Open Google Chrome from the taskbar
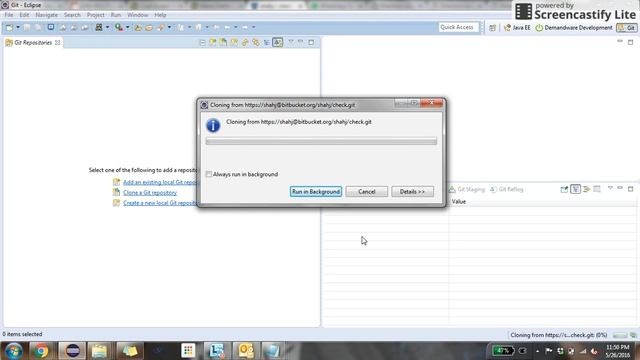The image size is (640, 360). pyautogui.click(x=40, y=351)
